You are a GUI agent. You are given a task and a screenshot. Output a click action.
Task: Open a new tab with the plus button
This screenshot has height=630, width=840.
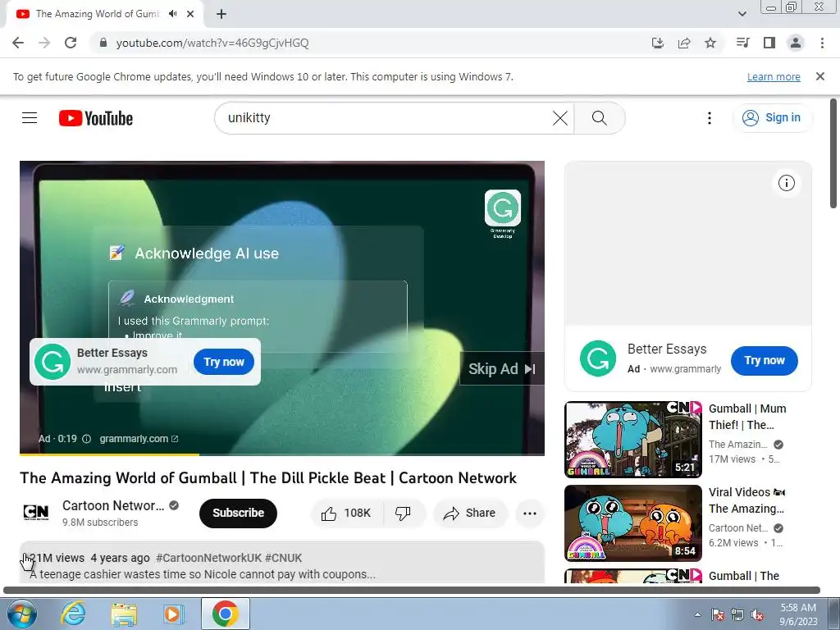[221, 14]
